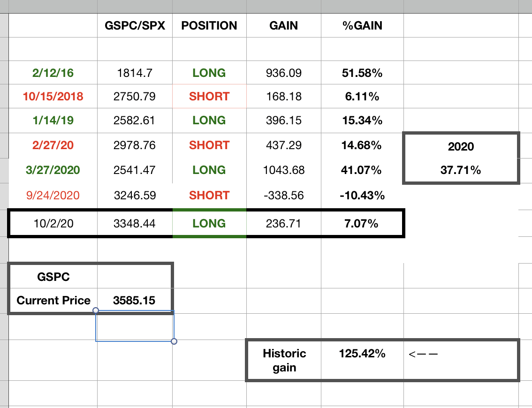This screenshot has height=408, width=532.
Task: Select the 7.07% gain cell
Action: point(362,224)
